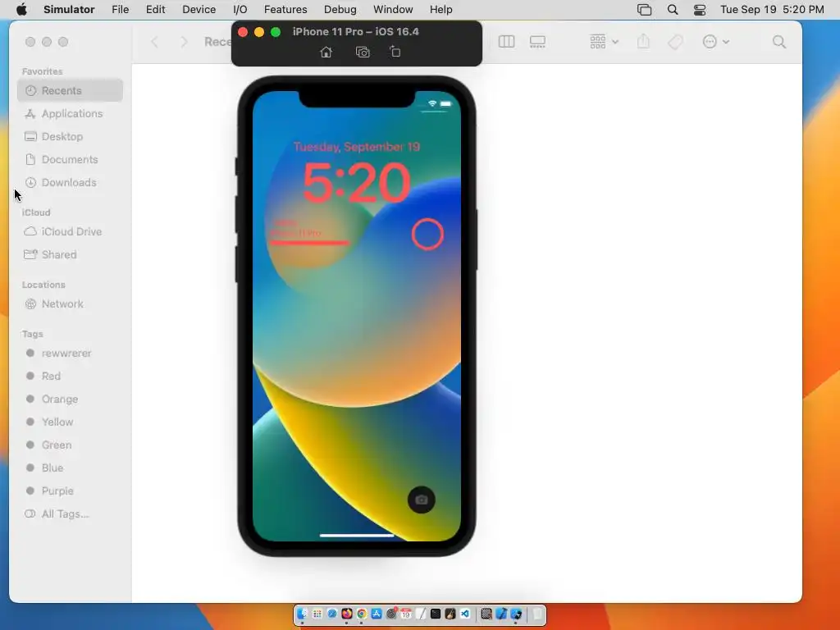Screen dimensions: 840x630
Task: Open System Settings from the Dock
Action: coord(391,614)
